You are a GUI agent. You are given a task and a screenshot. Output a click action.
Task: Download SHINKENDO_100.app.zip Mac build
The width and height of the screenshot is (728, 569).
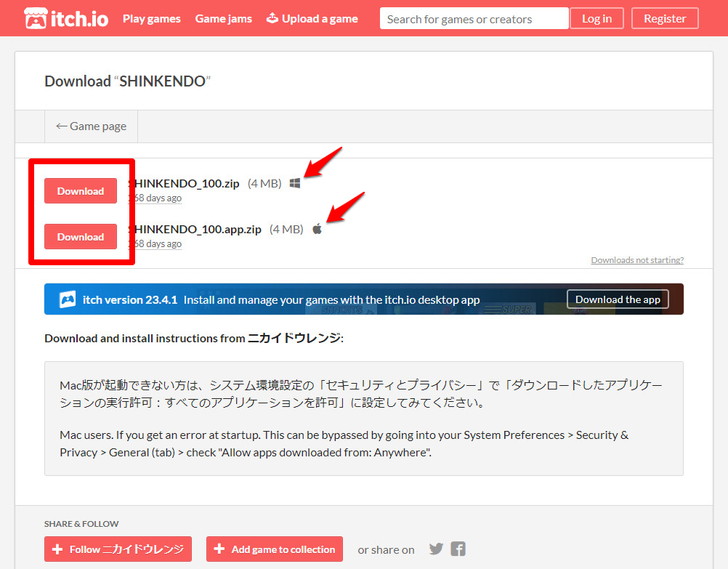(x=80, y=237)
